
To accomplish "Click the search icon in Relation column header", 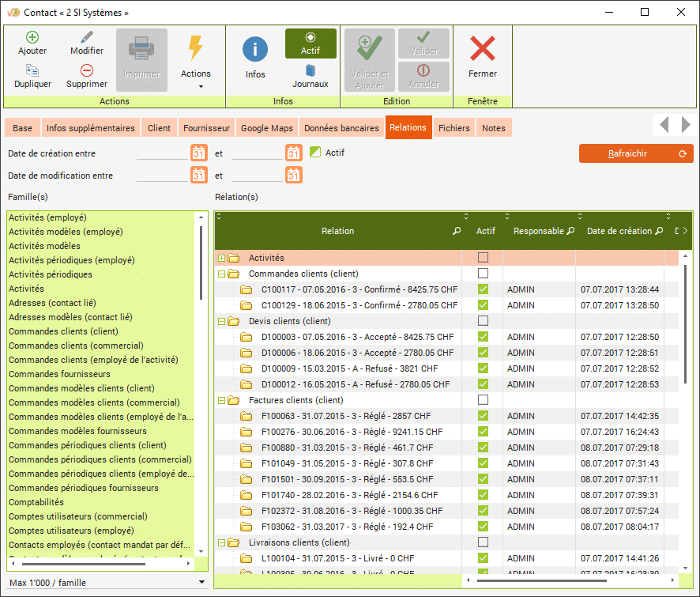I will click(457, 231).
